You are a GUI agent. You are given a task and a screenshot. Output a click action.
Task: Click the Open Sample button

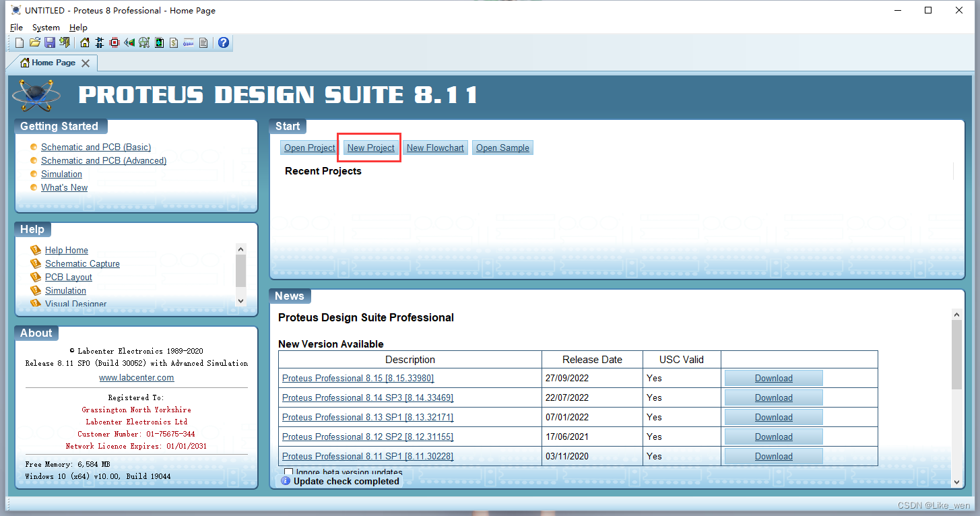(503, 148)
